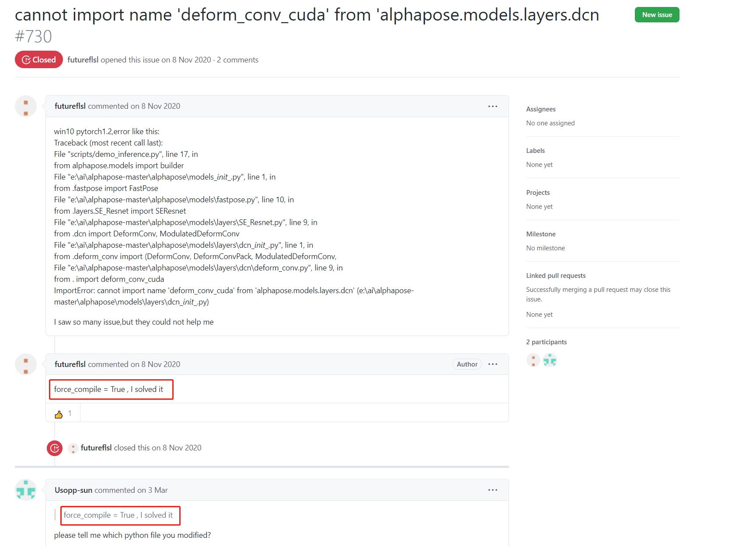Image resolution: width=756 pixels, height=547 pixels.
Task: Click the Author label badge
Action: 467,364
